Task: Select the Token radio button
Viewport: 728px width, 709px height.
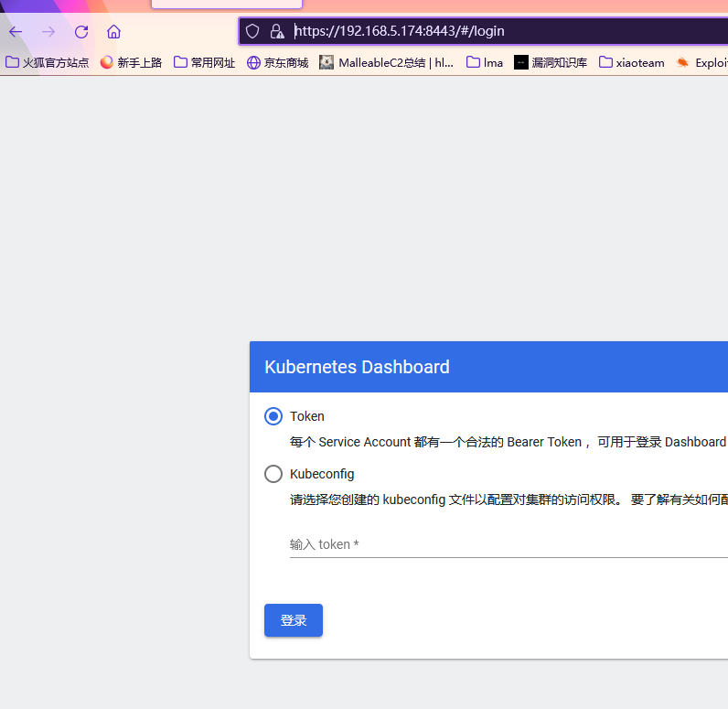Action: 273,416
